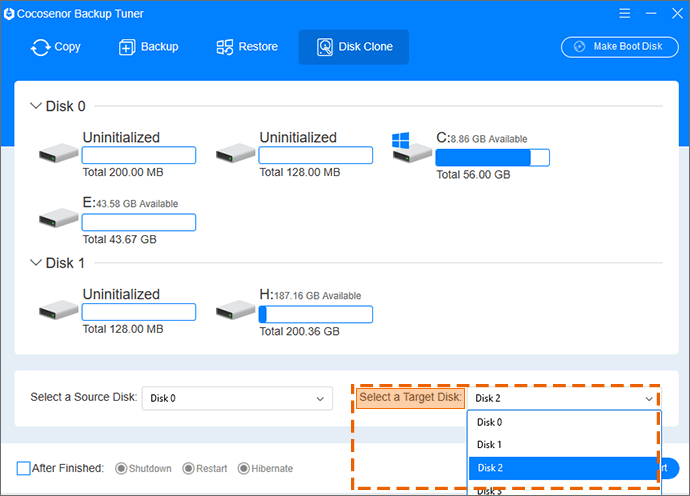Click the '187.16 GB Available' text
690x496 pixels.
click(317, 296)
